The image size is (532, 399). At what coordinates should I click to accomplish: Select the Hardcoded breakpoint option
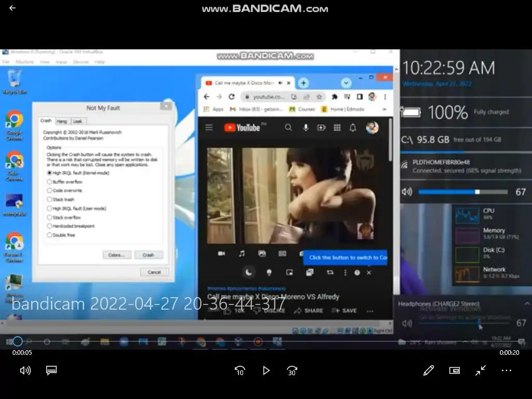coord(71,226)
